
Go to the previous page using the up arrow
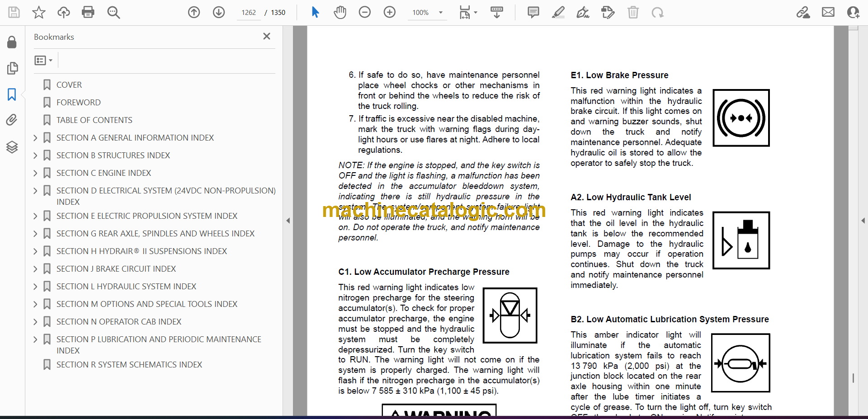tap(194, 12)
